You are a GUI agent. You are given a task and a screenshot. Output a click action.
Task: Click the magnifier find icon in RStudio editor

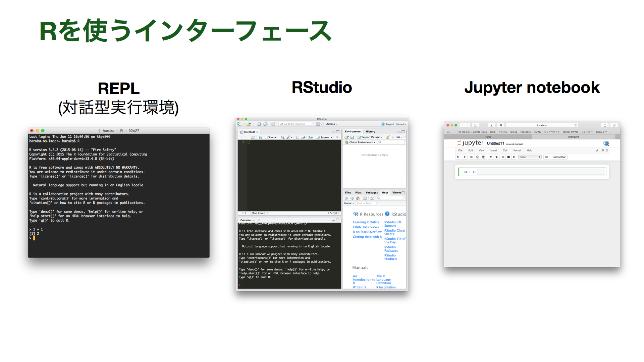[283, 137]
